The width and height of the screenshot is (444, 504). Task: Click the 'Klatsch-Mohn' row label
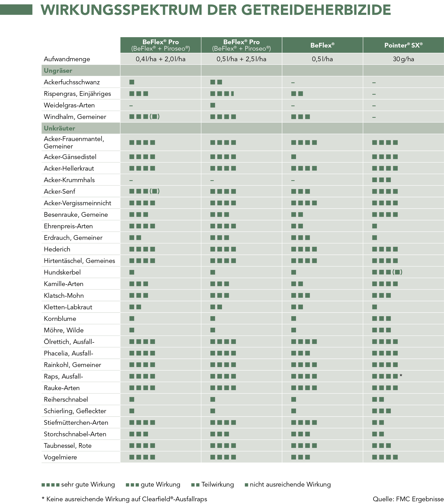[64, 295]
